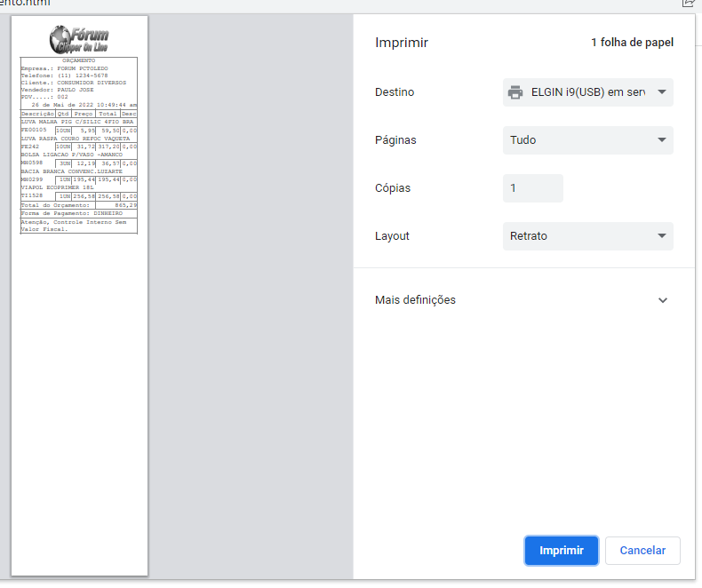Open the Layout dropdown showing Retrato
Screen dimensions: 702x588
[x=588, y=236]
